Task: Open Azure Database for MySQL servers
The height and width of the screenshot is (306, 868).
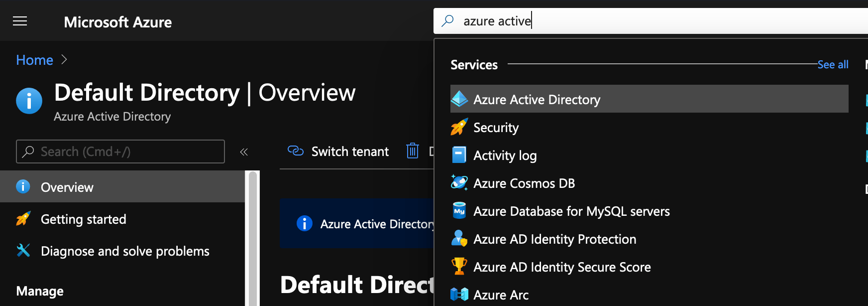Action: 649,211
